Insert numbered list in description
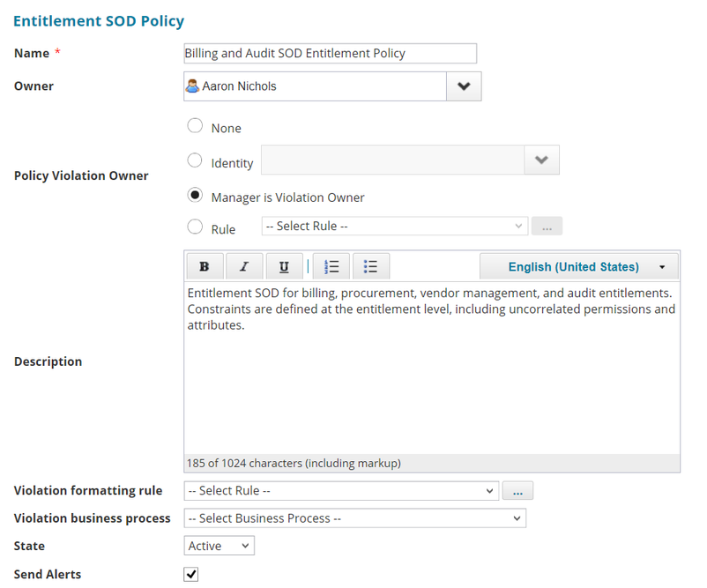707x588 pixels. click(x=331, y=266)
